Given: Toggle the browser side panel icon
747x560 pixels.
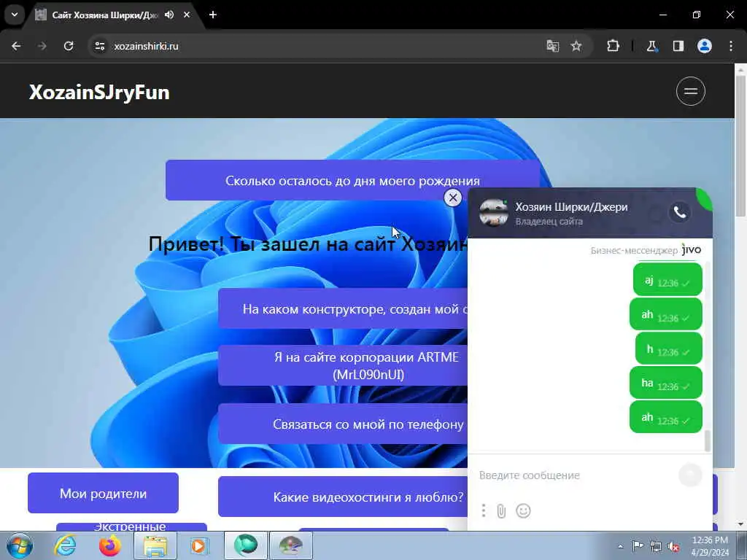Looking at the screenshot, I should pos(678,46).
